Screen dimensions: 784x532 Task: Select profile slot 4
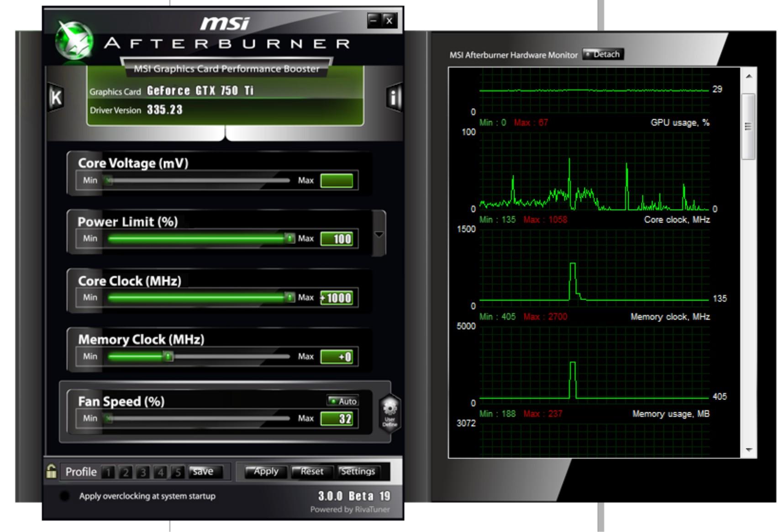(x=160, y=472)
